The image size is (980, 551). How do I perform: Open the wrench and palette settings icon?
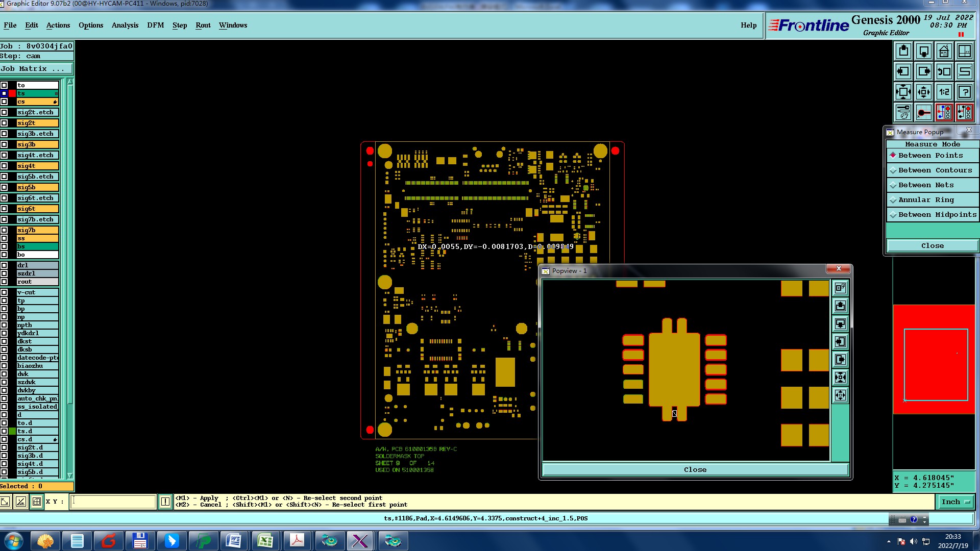pos(903,112)
